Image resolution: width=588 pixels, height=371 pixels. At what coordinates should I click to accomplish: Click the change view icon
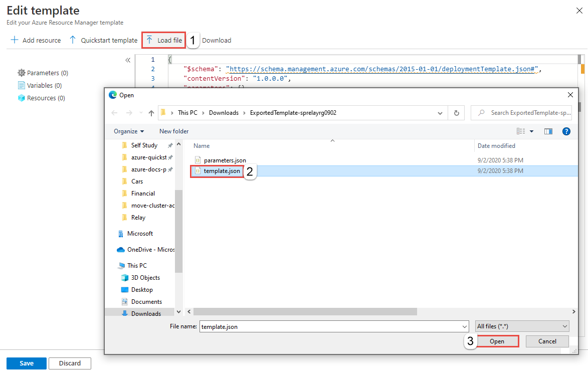[x=520, y=131]
